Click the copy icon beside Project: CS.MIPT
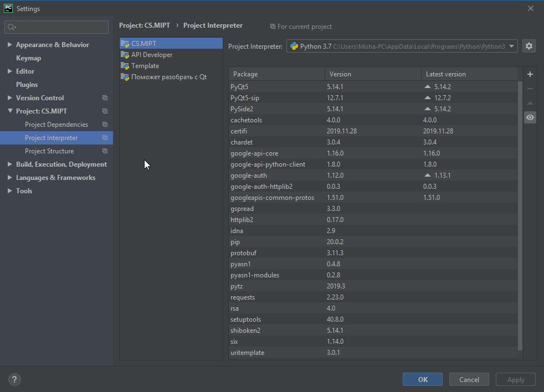 tap(105, 111)
